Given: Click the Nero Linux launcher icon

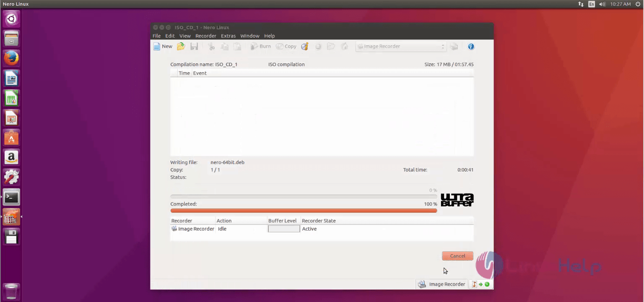Looking at the screenshot, I should coord(11,217).
